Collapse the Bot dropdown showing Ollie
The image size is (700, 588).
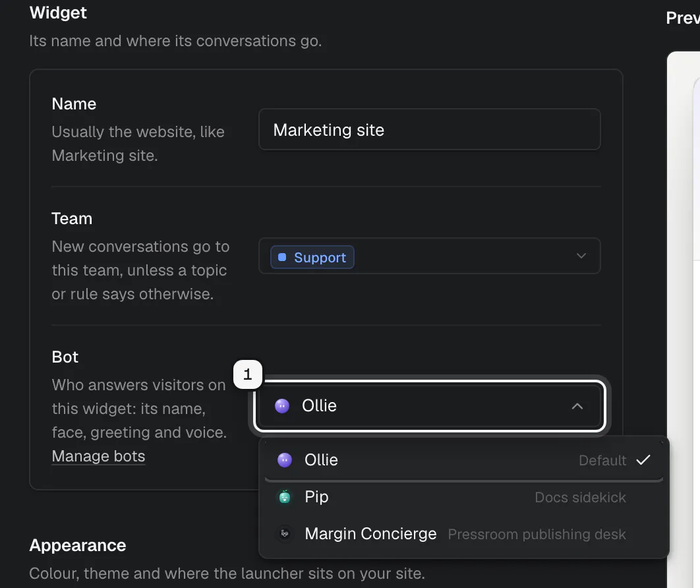430,406
